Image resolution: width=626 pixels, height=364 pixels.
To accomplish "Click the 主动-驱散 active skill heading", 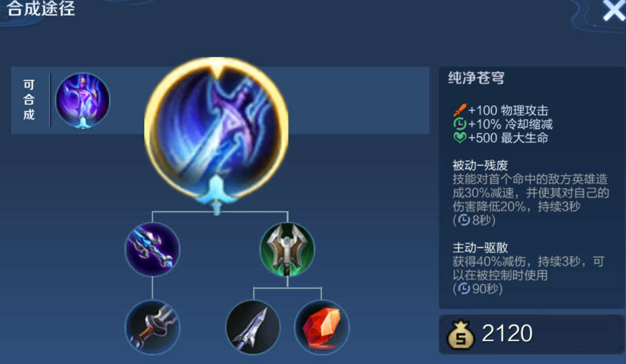I will coord(480,248).
